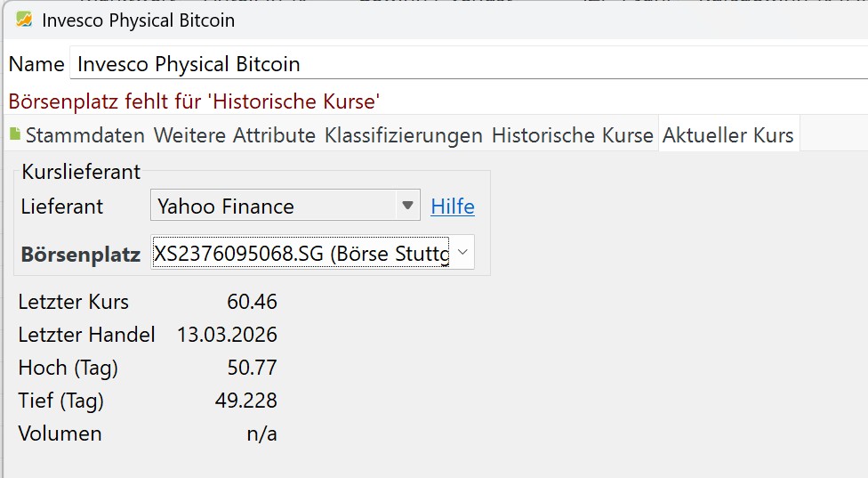The height and width of the screenshot is (478, 868).
Task: Open the Klassifizierungen tab
Action: click(x=404, y=135)
